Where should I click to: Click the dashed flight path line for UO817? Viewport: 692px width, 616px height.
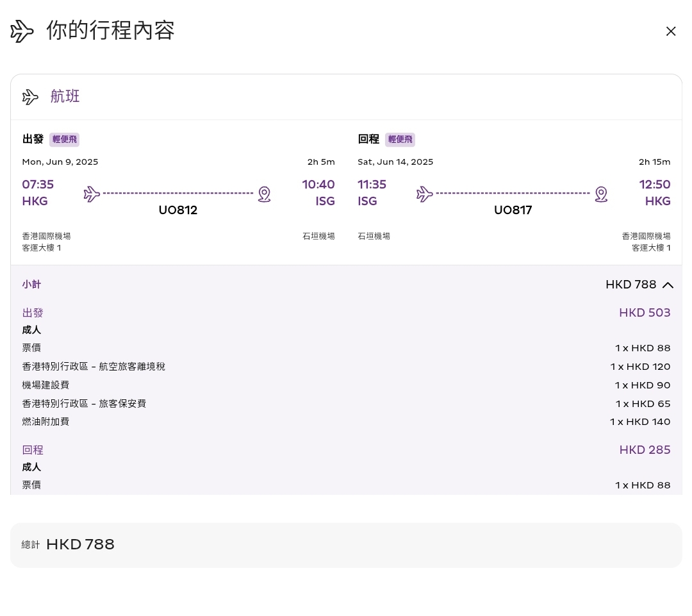pos(513,192)
